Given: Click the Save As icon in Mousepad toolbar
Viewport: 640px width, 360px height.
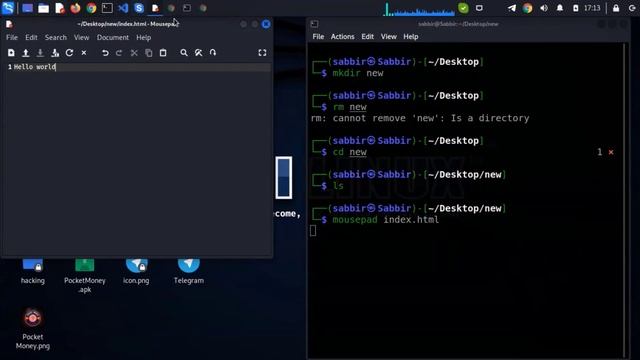Looking at the screenshot, I should click(x=55, y=53).
